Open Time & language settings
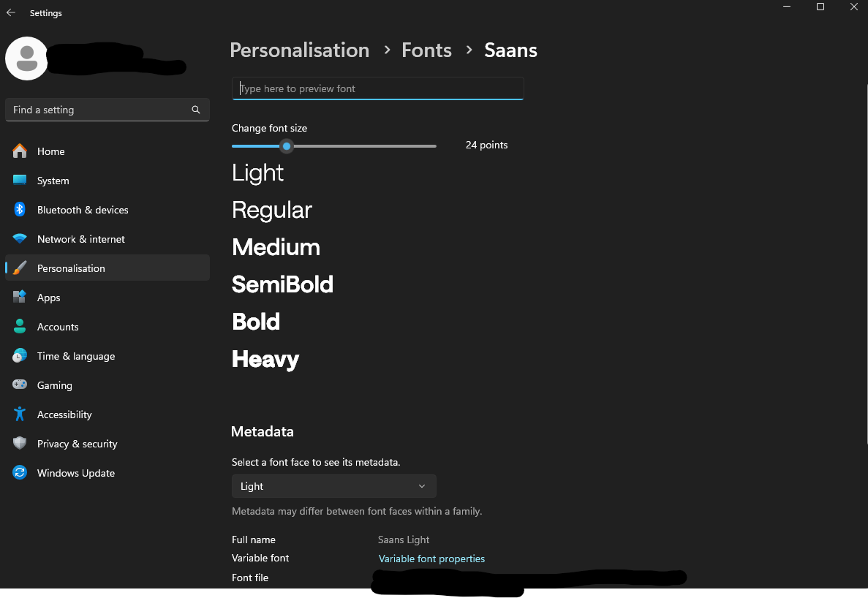Image resolution: width=868 pixels, height=598 pixels. (107, 356)
